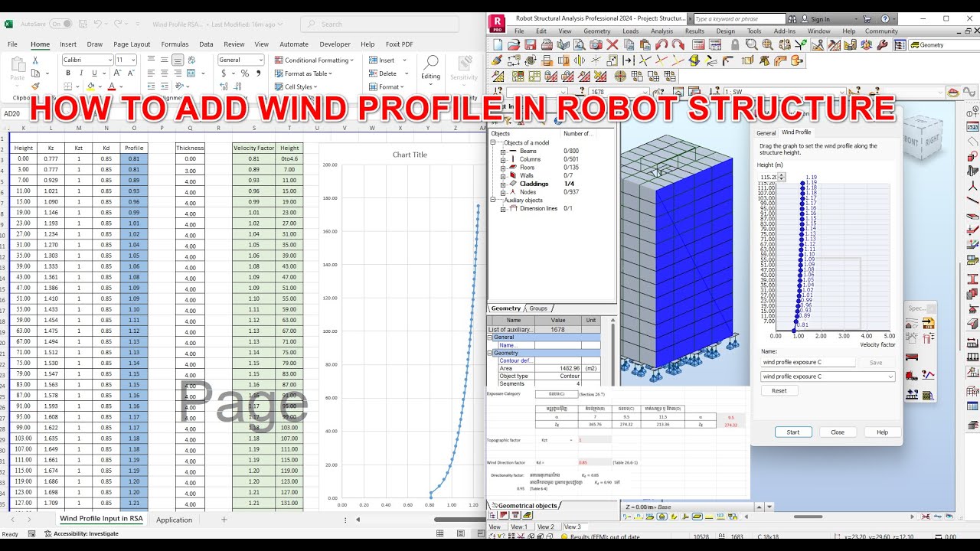Image resolution: width=980 pixels, height=551 pixels.
Task: Open wind profile exposure C combo box
Action: click(x=828, y=377)
